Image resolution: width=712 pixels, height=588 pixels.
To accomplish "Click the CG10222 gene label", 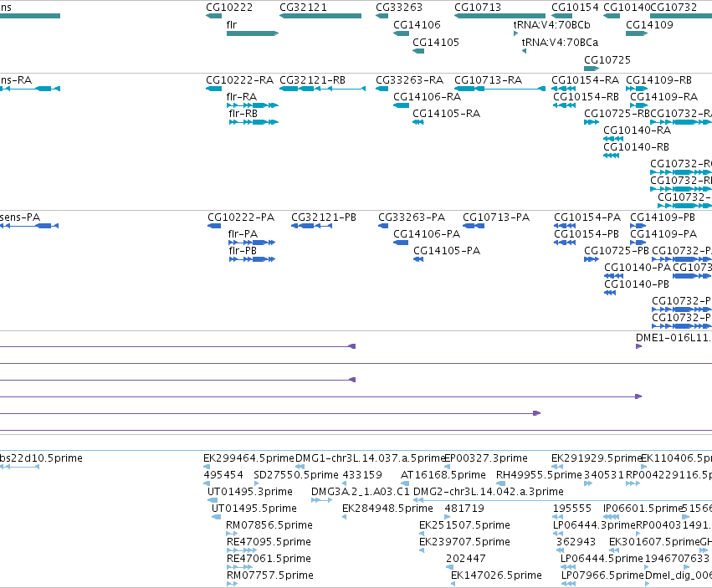I will coord(229,8).
